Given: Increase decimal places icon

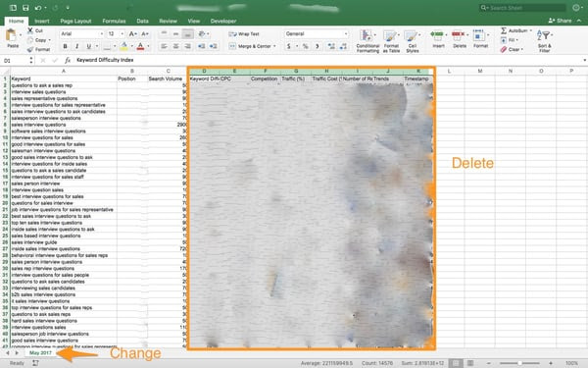Looking at the screenshot, I should pyautogui.click(x=331, y=46).
